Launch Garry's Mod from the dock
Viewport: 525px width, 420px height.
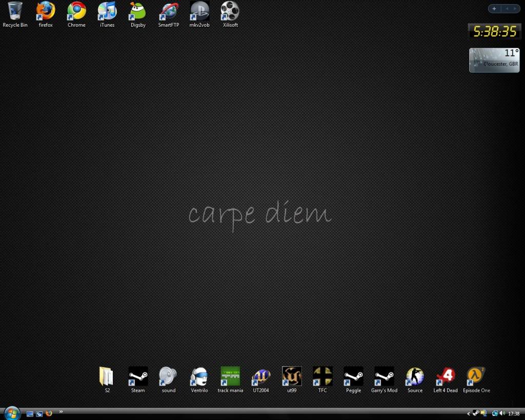pyautogui.click(x=384, y=377)
